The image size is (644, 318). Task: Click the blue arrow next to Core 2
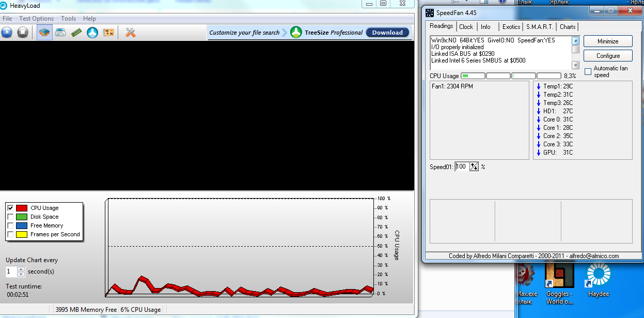pyautogui.click(x=539, y=136)
